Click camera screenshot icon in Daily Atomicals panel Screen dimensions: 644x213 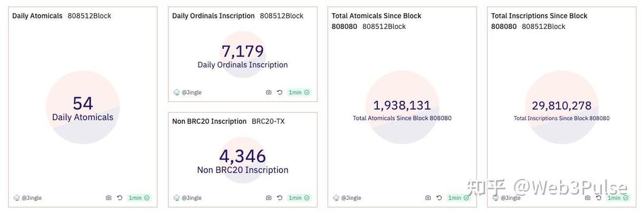pyautogui.click(x=108, y=198)
